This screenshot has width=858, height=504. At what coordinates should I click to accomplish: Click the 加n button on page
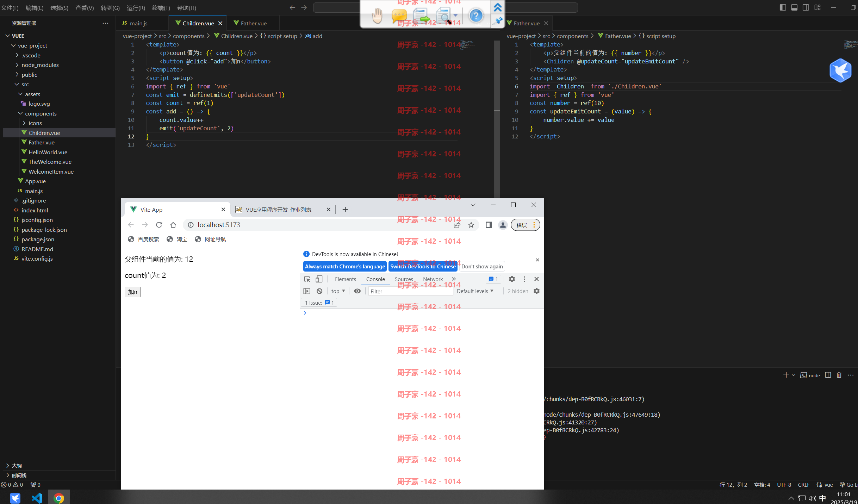[x=132, y=292]
